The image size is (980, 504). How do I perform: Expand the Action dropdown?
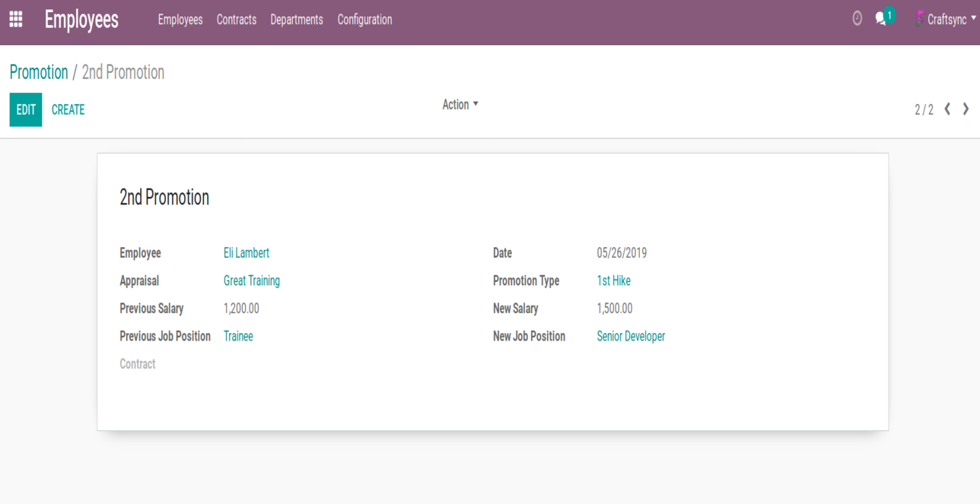(460, 105)
